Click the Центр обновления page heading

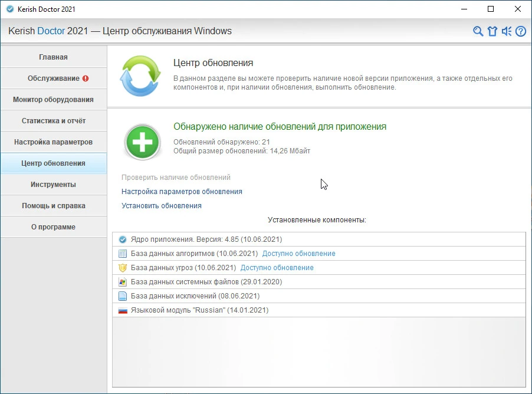coord(214,63)
